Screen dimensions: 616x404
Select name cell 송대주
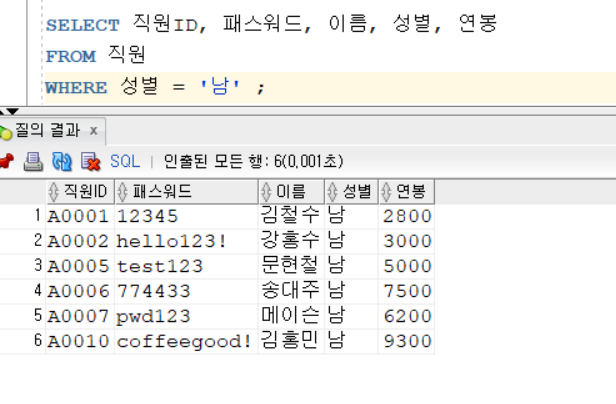[x=292, y=291]
